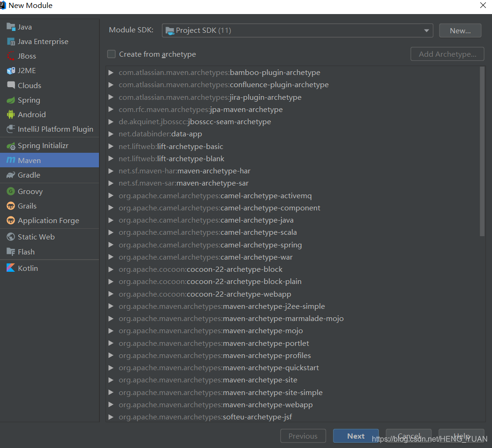Select the Groovy green icon
The height and width of the screenshot is (448, 492).
coord(11,191)
